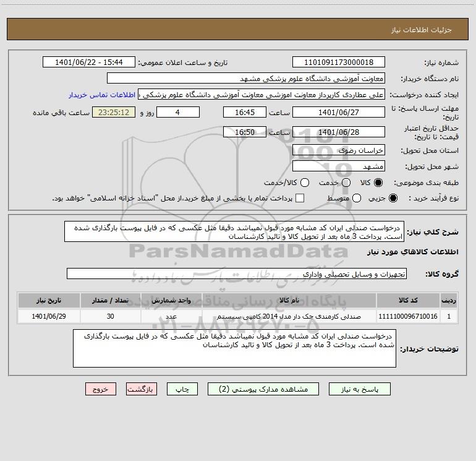Click the تاریخ نیاز column header

(49, 300)
